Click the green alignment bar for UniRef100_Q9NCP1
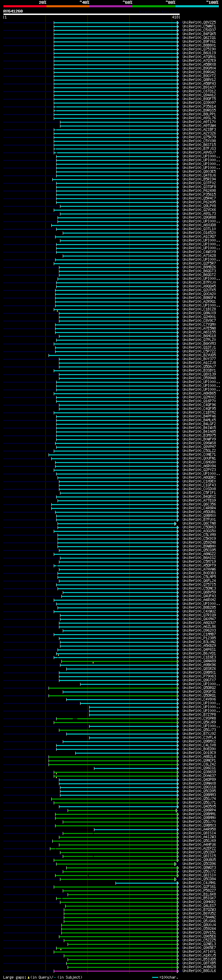This screenshot has width=222, height=980. click(x=113, y=761)
